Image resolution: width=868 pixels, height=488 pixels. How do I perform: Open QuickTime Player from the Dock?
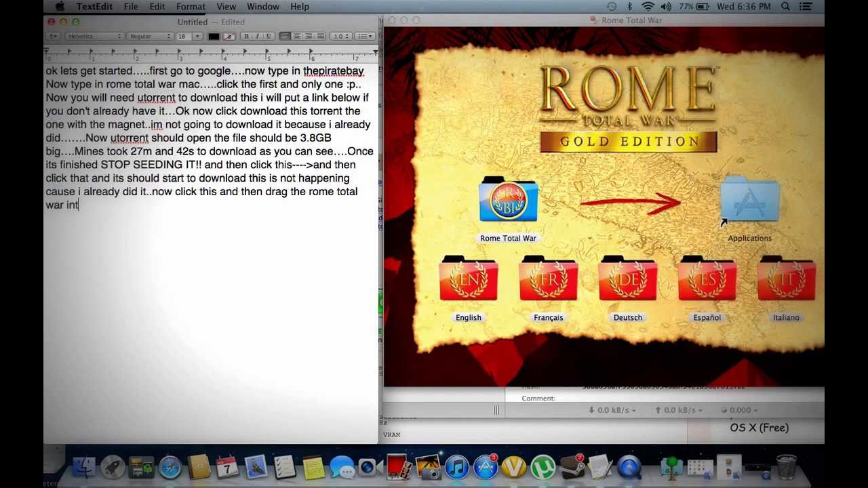[x=629, y=468]
